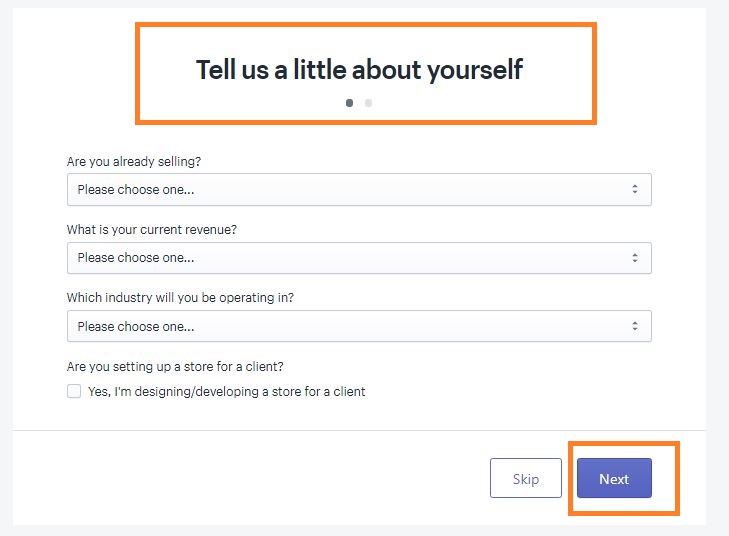Viewport: 729px width, 536px height.
Task: Click "Please choose one..." placeholder under the selling question
Action: pyautogui.click(x=136, y=190)
